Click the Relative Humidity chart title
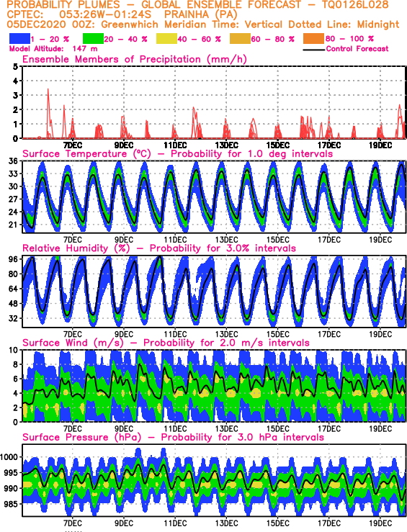407x532 pixels. click(x=159, y=248)
